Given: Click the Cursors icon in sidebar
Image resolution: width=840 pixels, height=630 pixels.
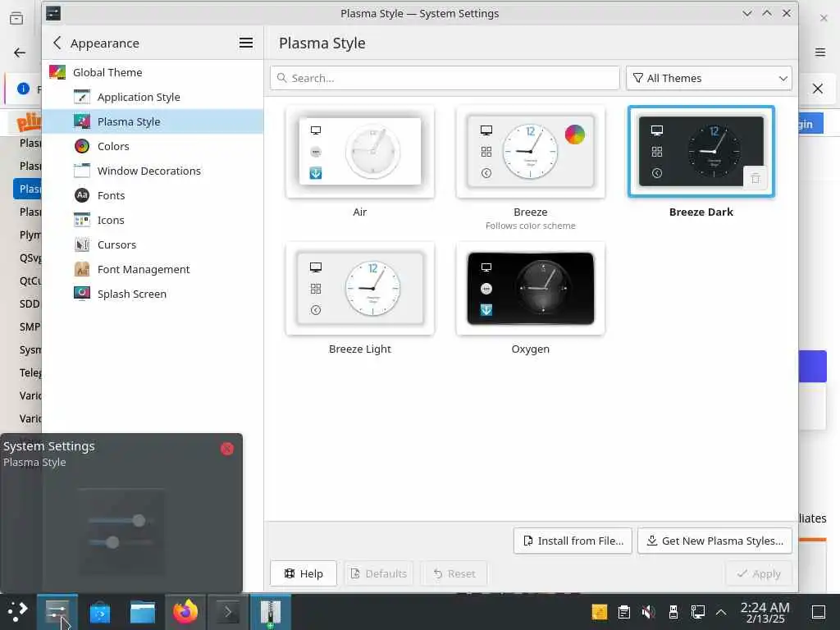Looking at the screenshot, I should pos(82,244).
